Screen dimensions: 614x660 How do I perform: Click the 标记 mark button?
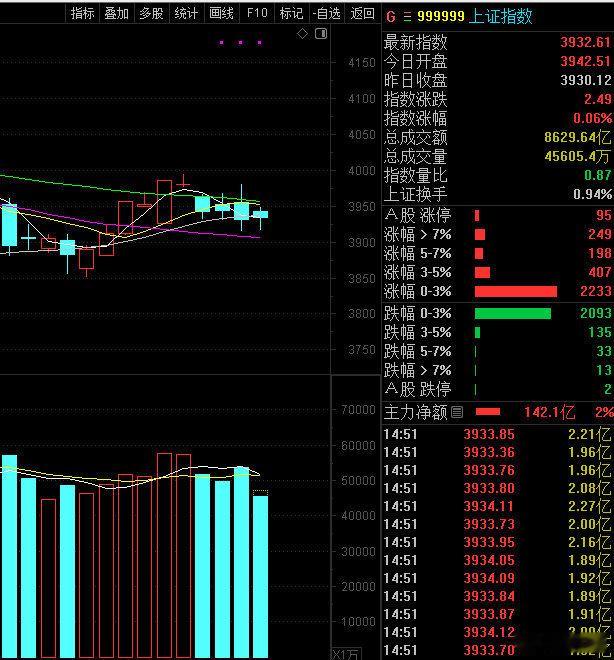291,13
